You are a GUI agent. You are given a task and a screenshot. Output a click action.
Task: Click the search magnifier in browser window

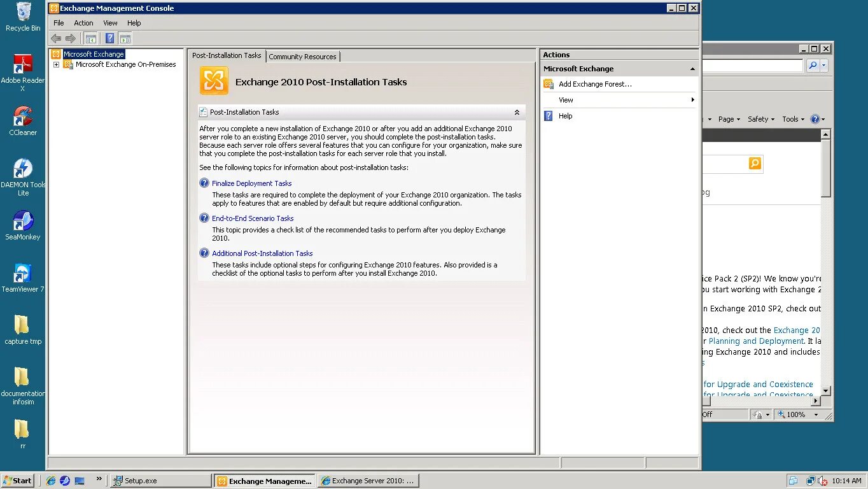tap(813, 66)
